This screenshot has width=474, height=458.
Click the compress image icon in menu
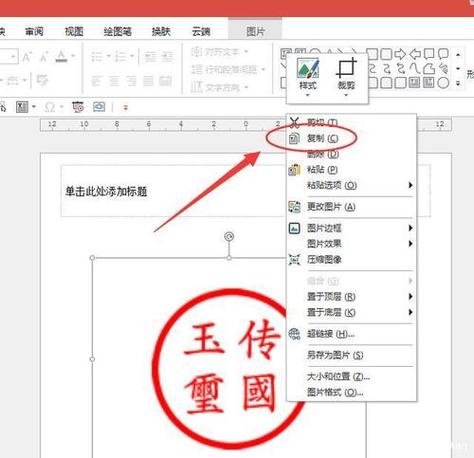click(x=294, y=260)
